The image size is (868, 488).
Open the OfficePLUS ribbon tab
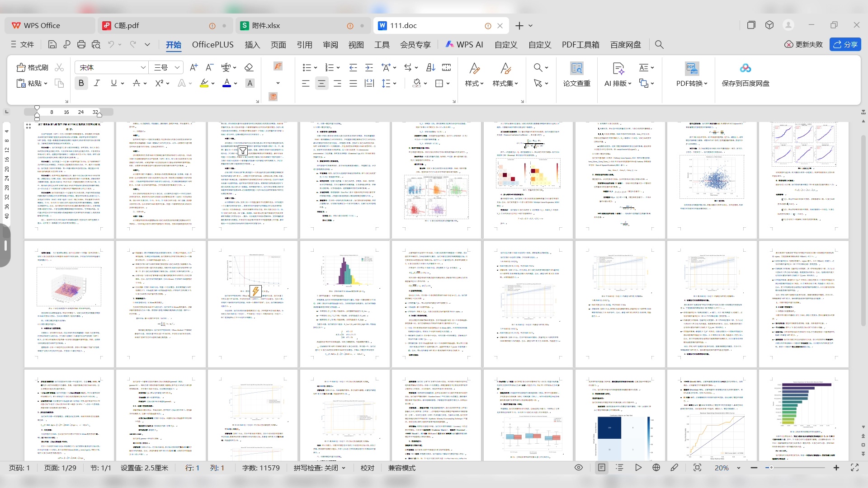click(x=213, y=44)
